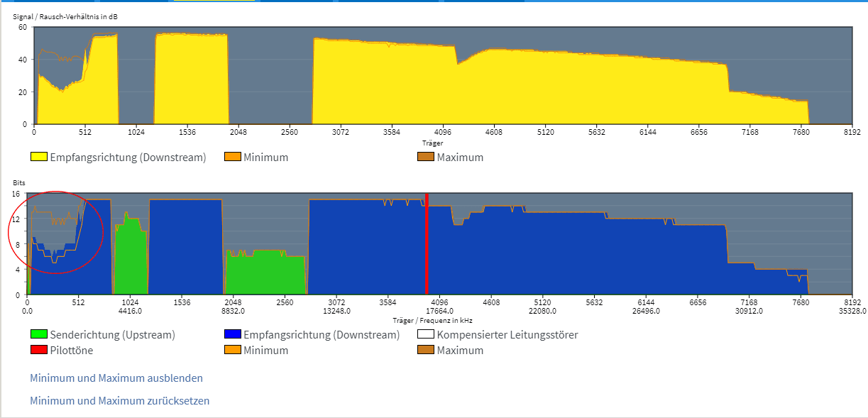
Task: Click the 'Signal / Rausch-Verhältnis in dB' title
Action: pyautogui.click(x=65, y=15)
